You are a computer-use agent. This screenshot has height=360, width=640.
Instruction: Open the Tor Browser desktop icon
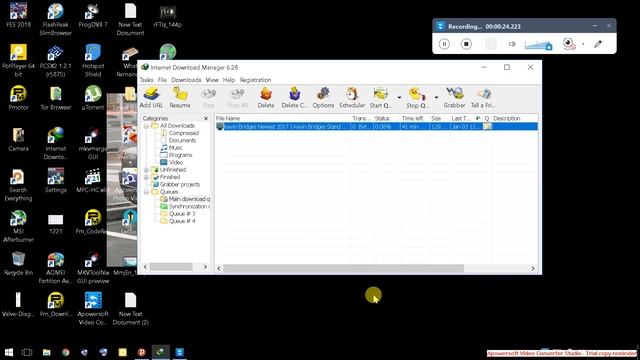pyautogui.click(x=56, y=98)
